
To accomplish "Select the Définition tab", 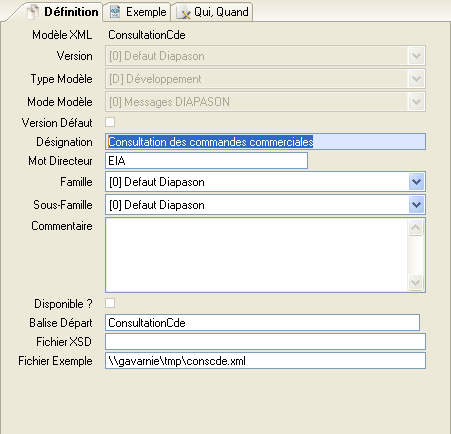I will (62, 12).
